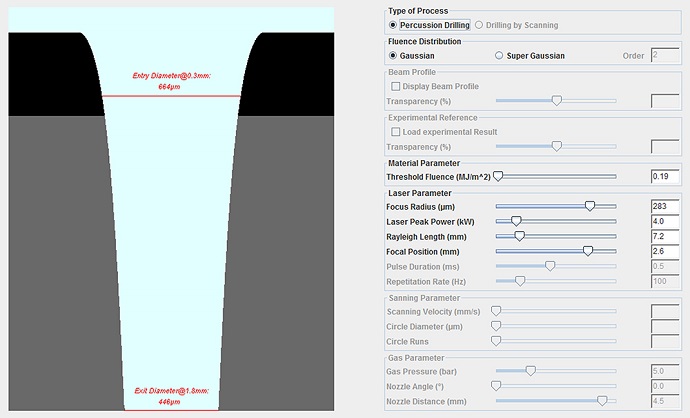The width and height of the screenshot is (690, 418).
Task: Click the Nozzle Distance slider handle
Action: point(602,401)
